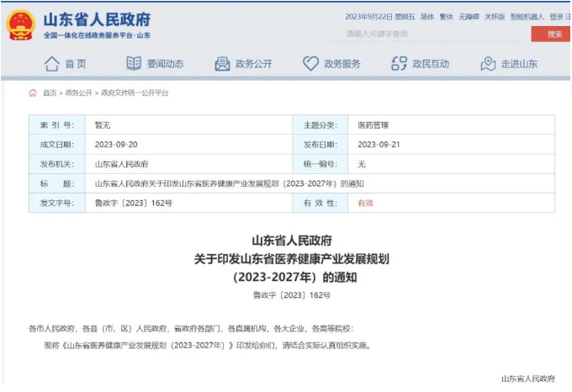Click the 政务公开 envelope icon
The height and width of the screenshot is (392, 572).
(222, 64)
